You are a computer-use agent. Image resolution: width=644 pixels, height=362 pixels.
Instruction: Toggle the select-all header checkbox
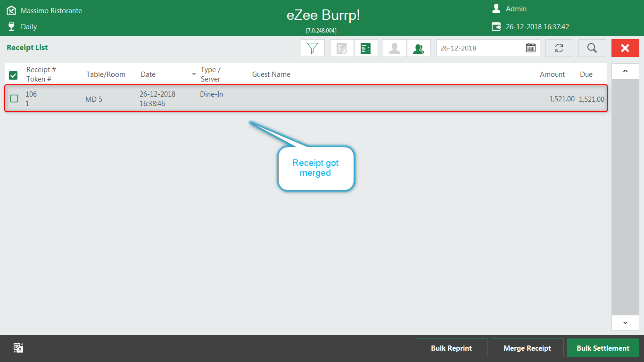point(14,75)
